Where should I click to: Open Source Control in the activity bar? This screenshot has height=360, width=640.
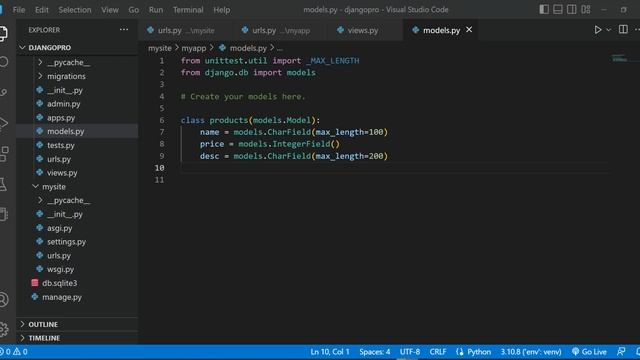(3, 93)
